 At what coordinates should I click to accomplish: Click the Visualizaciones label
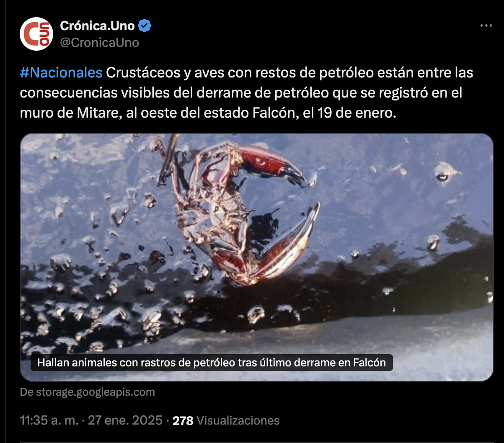coord(238,420)
